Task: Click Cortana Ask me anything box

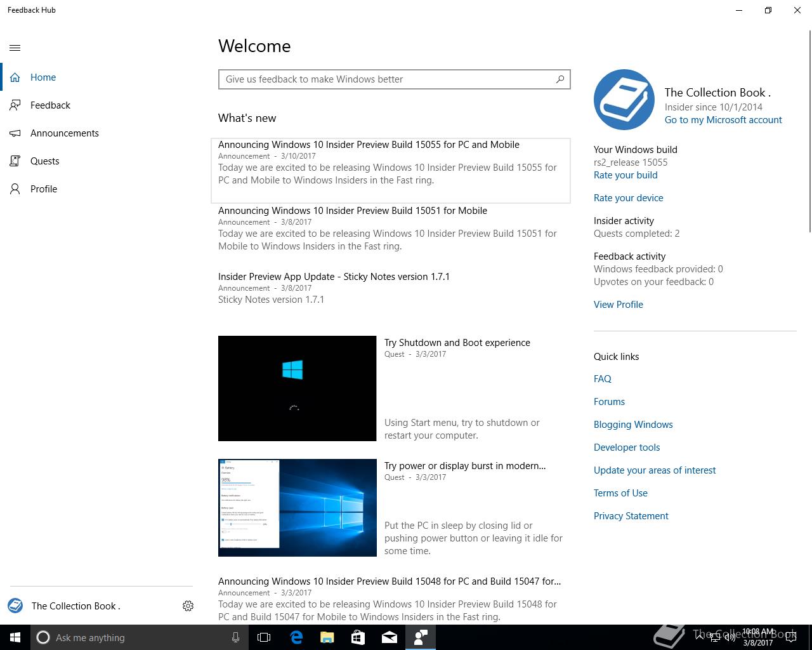Action: (x=138, y=637)
